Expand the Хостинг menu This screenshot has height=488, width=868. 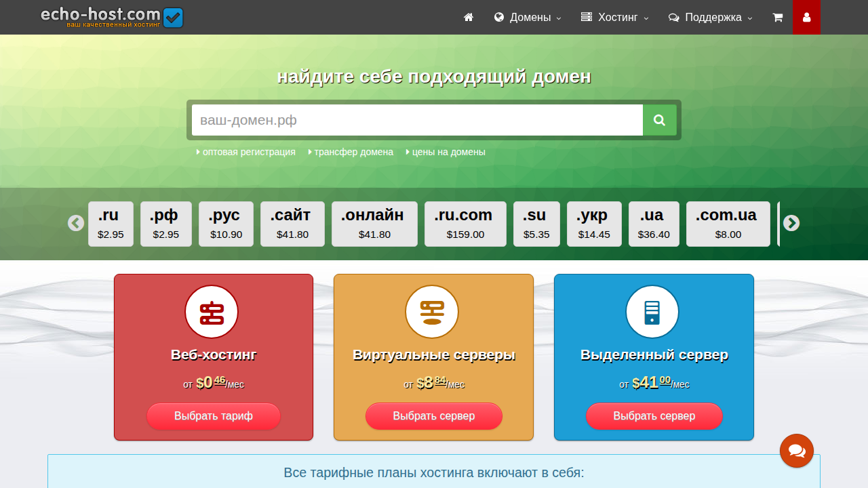tap(615, 17)
